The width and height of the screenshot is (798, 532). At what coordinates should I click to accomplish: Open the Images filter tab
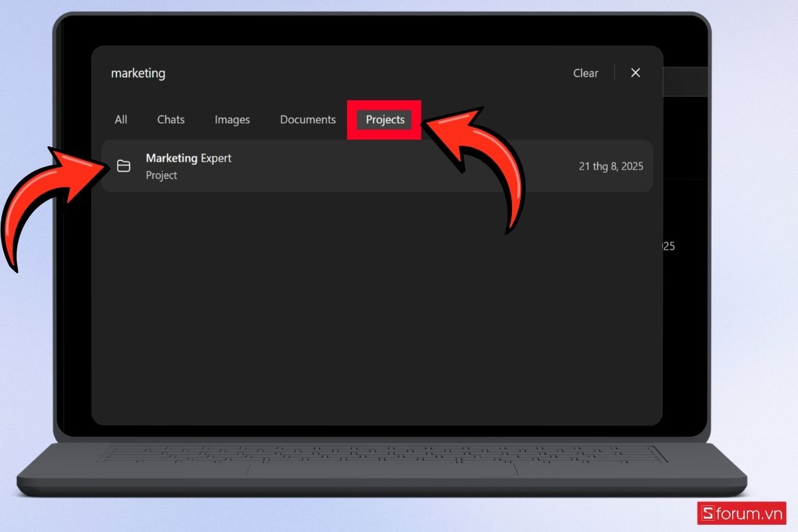pos(232,120)
